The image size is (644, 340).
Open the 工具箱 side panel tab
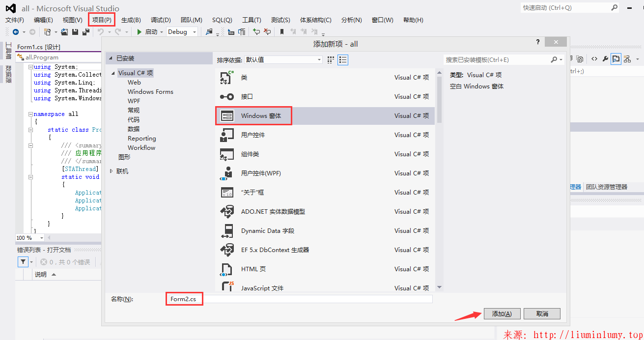[x=8, y=51]
